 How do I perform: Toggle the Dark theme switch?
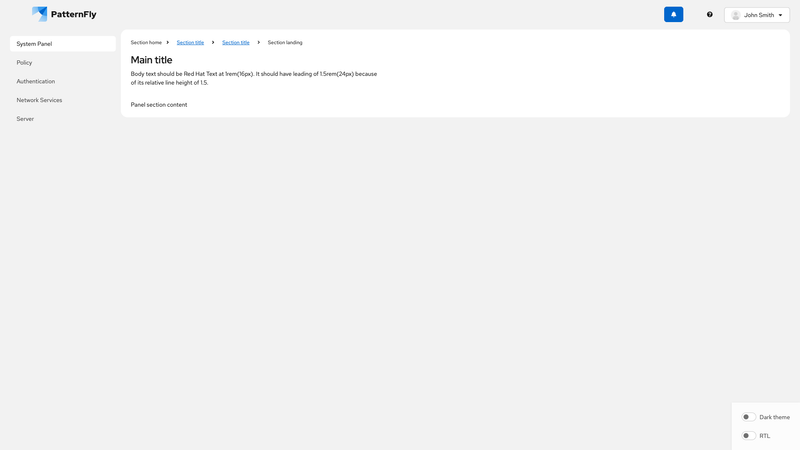coord(748,417)
